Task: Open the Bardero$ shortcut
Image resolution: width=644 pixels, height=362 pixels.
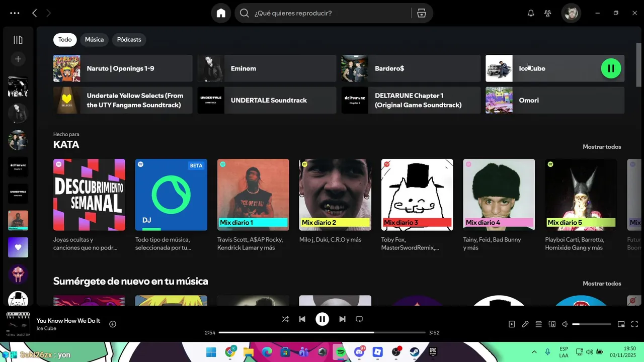Action: (411, 68)
